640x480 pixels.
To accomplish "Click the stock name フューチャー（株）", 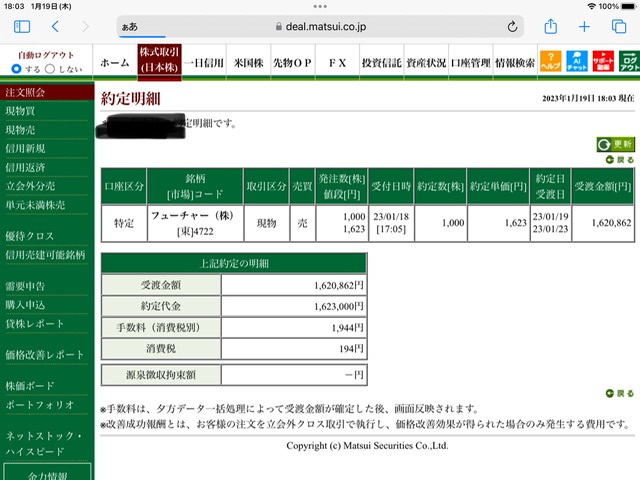I will click(192, 216).
